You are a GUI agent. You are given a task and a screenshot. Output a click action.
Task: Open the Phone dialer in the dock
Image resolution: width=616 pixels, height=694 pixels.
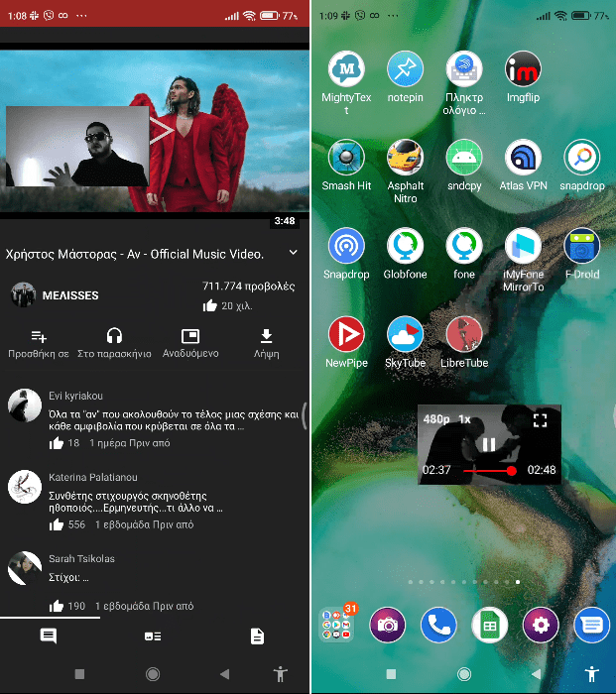[438, 625]
